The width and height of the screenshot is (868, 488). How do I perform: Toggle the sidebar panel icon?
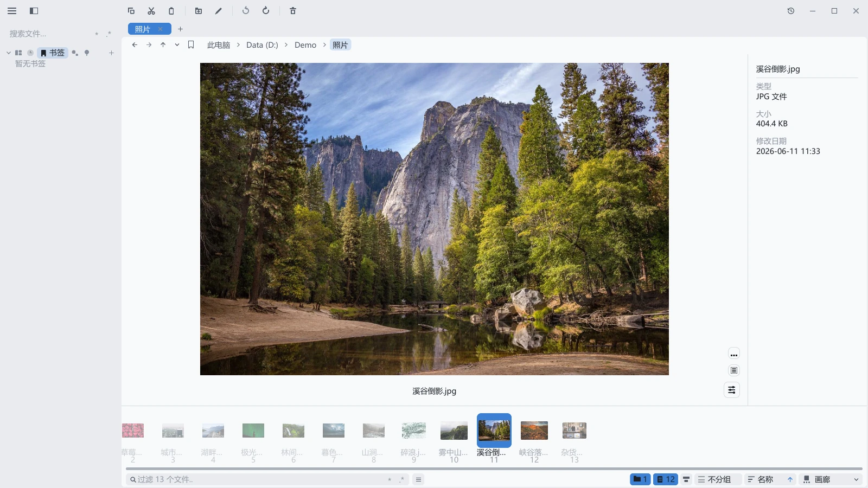tap(34, 11)
